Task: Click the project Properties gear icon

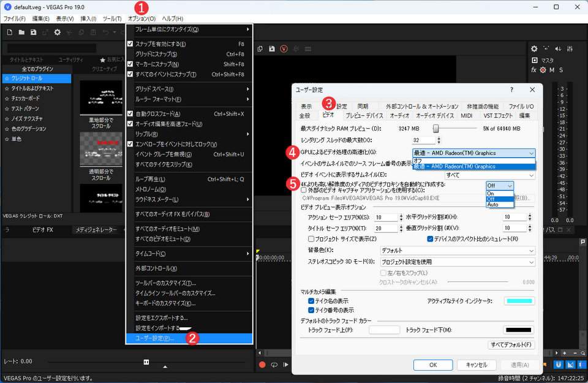Action: (x=58, y=32)
